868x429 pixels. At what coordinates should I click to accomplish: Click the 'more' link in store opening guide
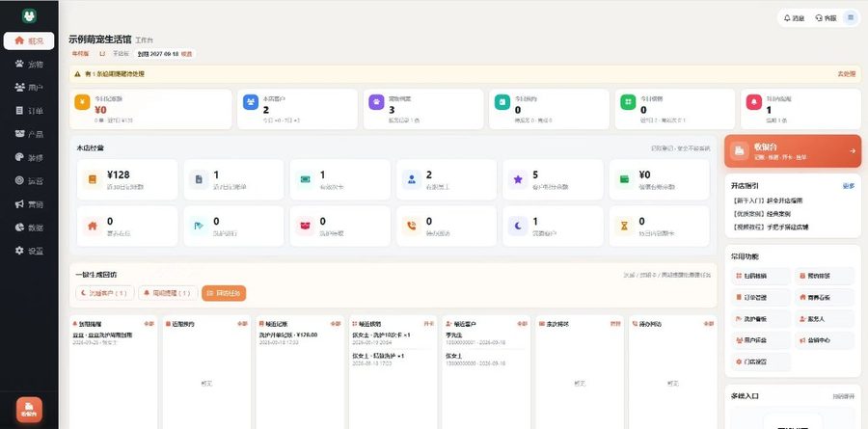848,186
